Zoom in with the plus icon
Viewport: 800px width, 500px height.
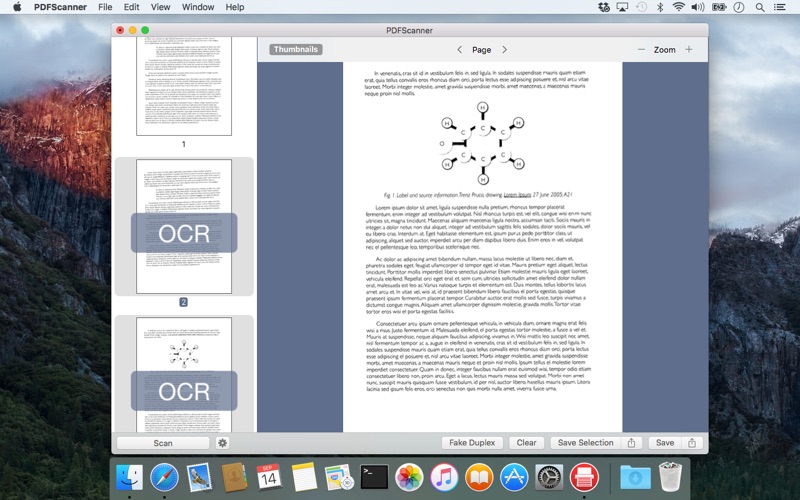(688, 49)
